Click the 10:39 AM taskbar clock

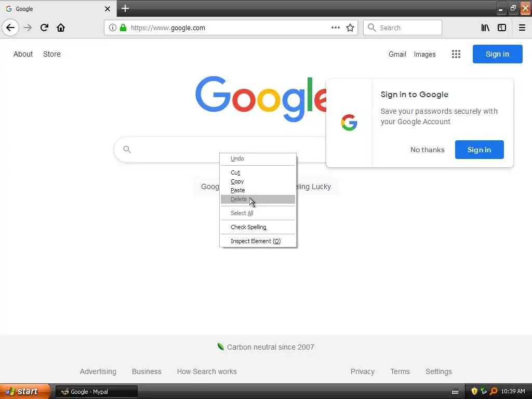click(513, 391)
